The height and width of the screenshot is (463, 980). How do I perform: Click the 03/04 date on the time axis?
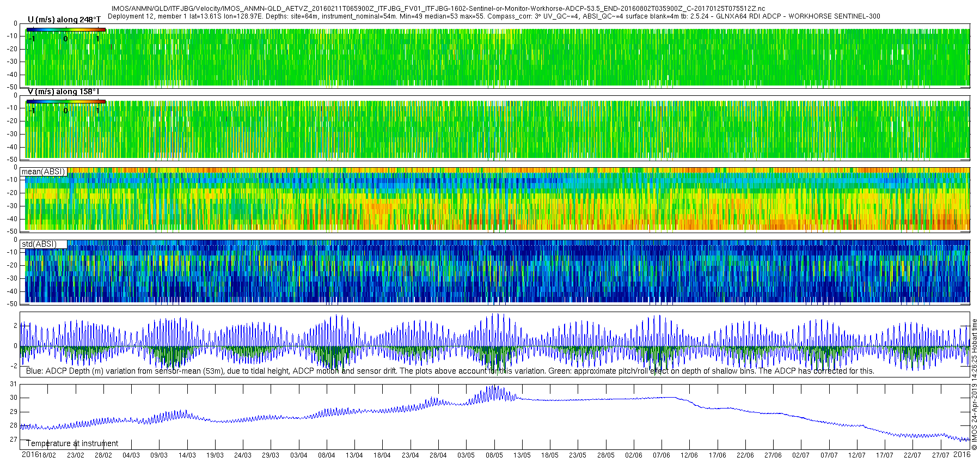(298, 455)
